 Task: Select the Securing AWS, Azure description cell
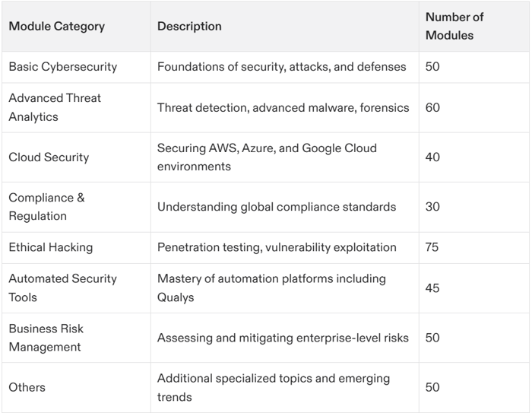267,157
